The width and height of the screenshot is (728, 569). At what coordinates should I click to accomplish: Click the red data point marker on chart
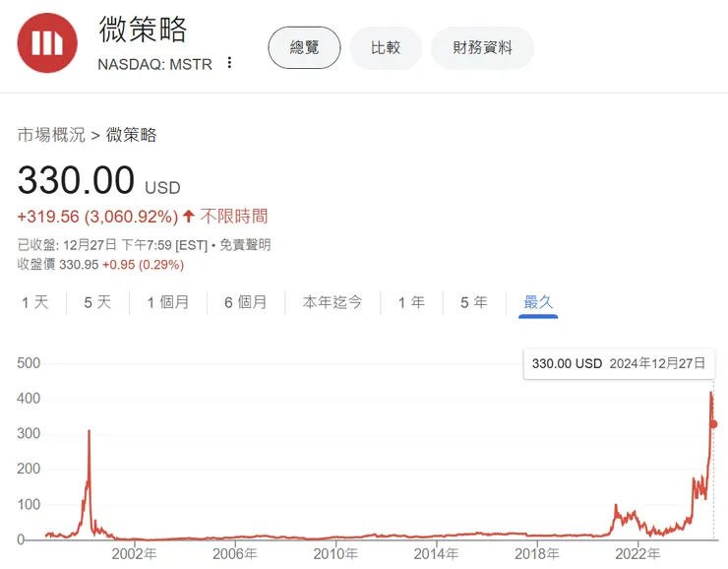coord(713,424)
